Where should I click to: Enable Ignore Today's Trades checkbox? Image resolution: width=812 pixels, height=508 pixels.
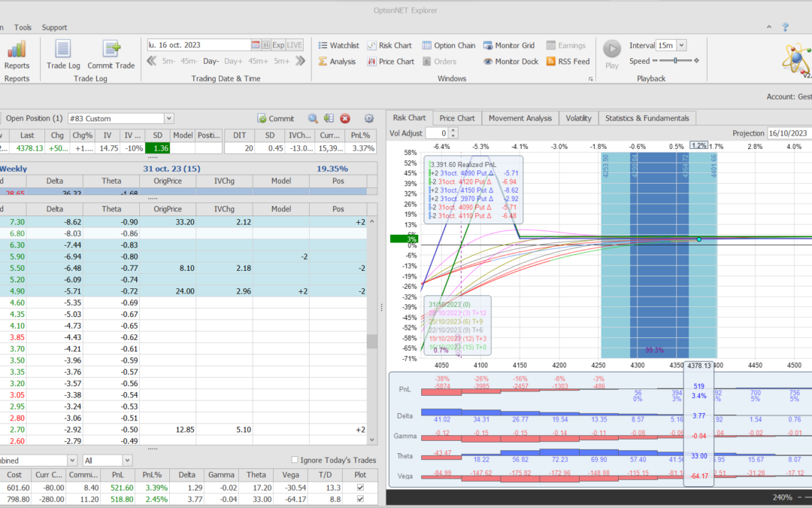[295, 460]
